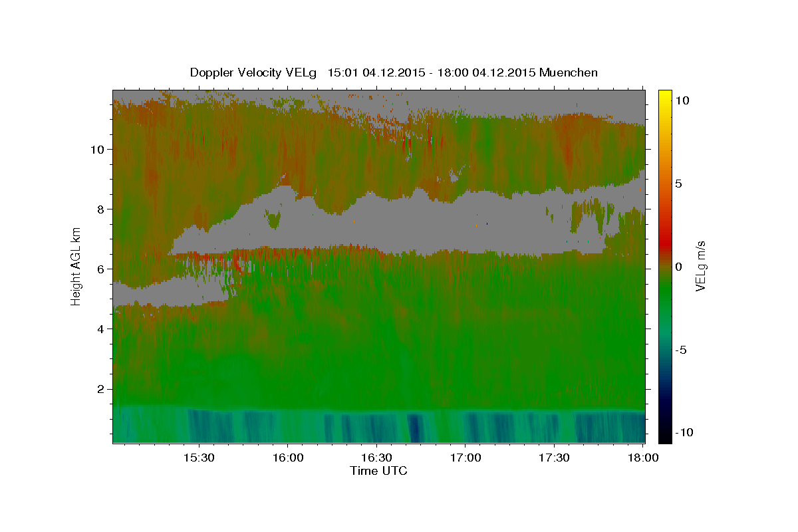The height and width of the screenshot is (532, 798).
Task: Click the height label '10'
Action: (97, 149)
